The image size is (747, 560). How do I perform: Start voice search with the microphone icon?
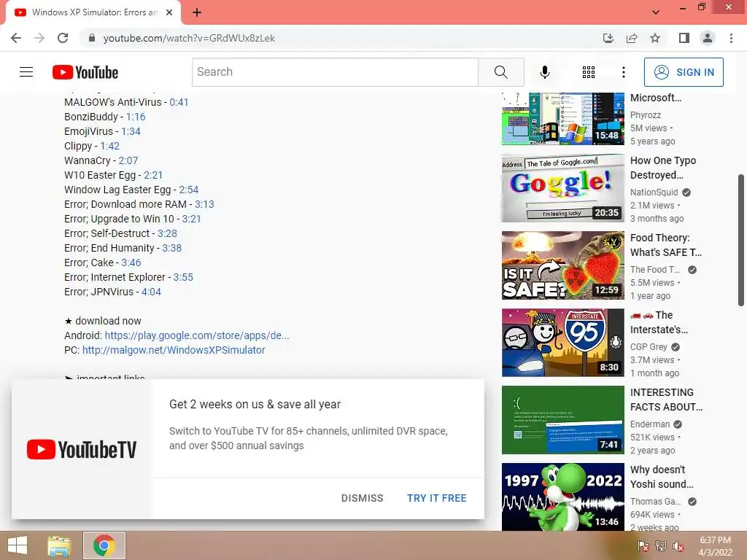(x=544, y=72)
